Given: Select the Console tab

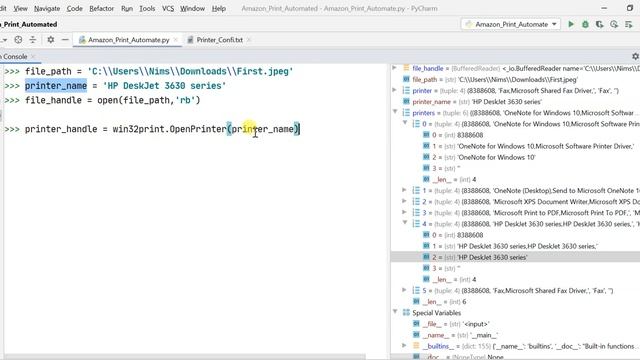Looking at the screenshot, I should 15,56.
